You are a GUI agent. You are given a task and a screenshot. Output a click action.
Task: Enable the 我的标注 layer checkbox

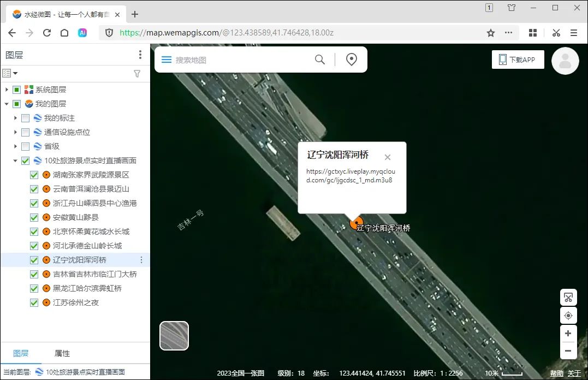point(26,118)
